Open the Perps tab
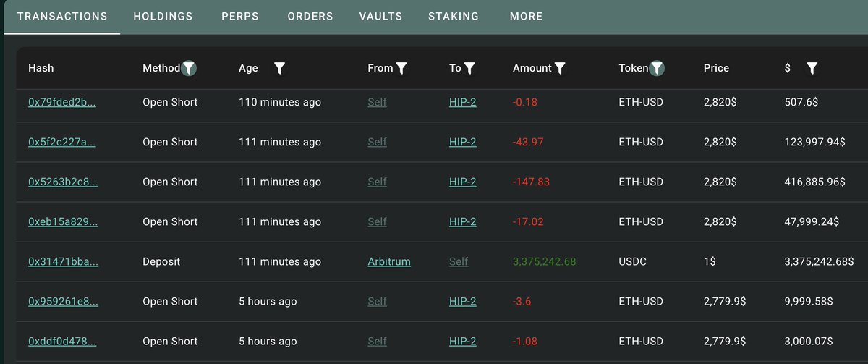This screenshot has width=868, height=364. pyautogui.click(x=240, y=16)
